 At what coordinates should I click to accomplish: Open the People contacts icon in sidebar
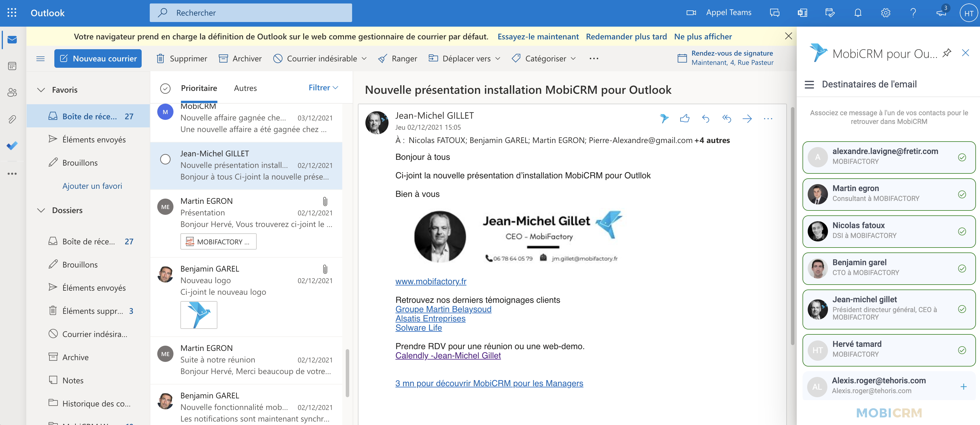coord(12,92)
